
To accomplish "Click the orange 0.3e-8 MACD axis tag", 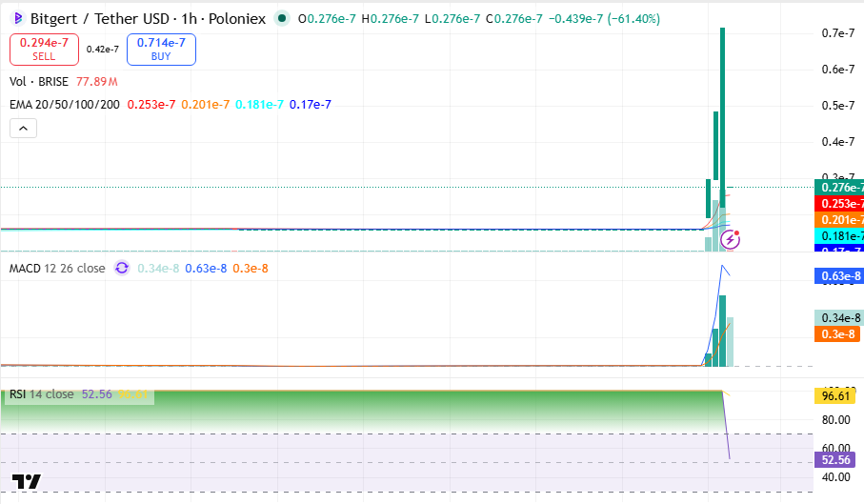I will (837, 333).
